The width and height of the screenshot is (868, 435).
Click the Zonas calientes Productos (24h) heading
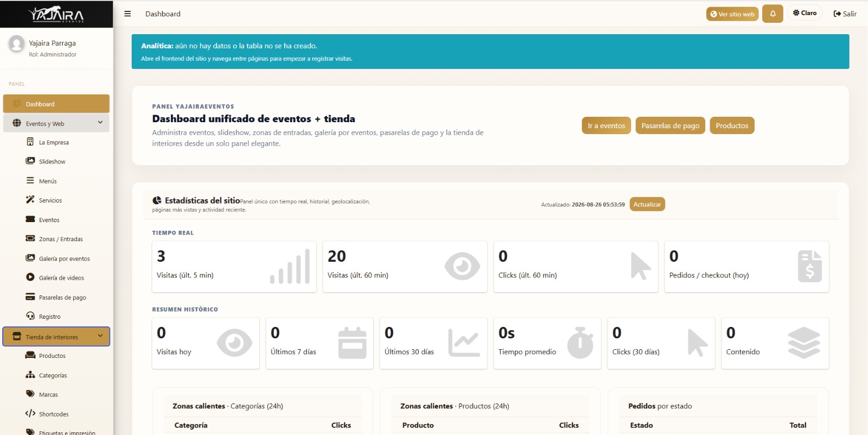[x=455, y=406]
